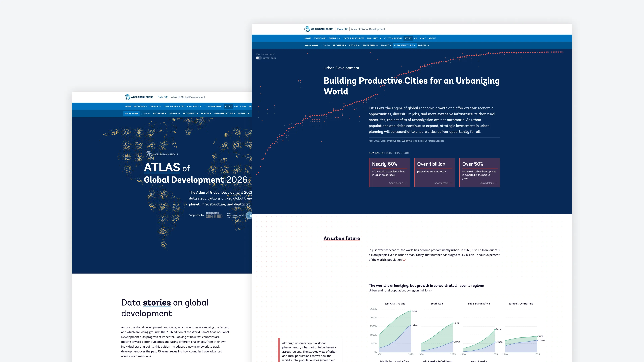Click arrow icon on Over 1 billion card
This screenshot has height=362, width=644.
(451, 183)
